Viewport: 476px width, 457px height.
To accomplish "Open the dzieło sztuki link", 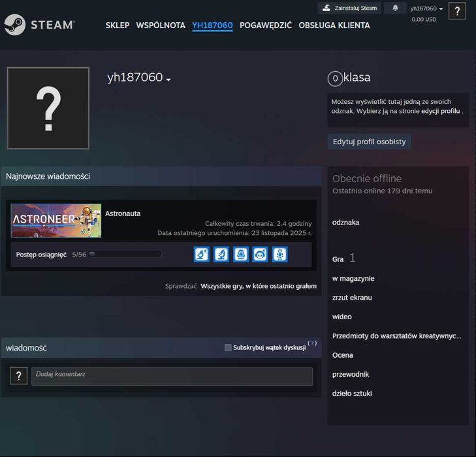I will click(x=352, y=393).
